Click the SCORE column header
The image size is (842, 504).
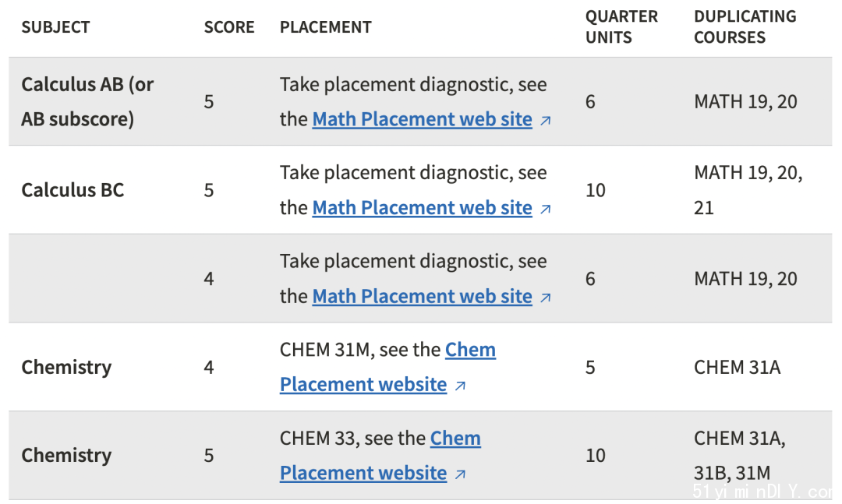[229, 27]
